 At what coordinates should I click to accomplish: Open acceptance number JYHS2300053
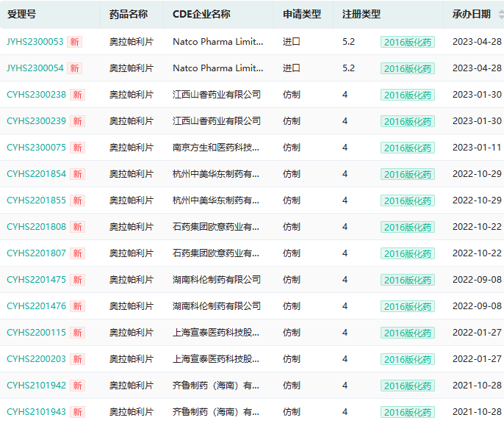click(x=35, y=42)
